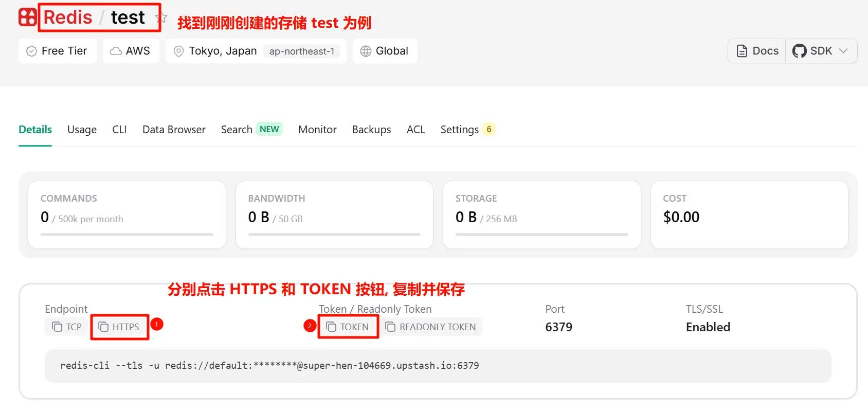This screenshot has width=868, height=411.
Task: Copy the TOKEN value
Action: [x=347, y=327]
